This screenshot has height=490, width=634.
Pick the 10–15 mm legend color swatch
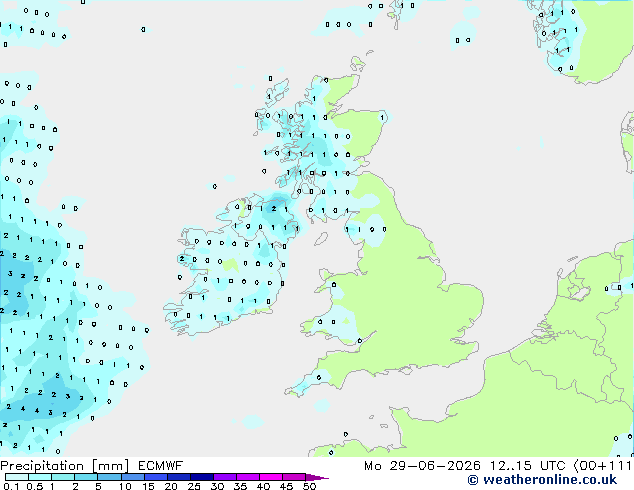132,477
